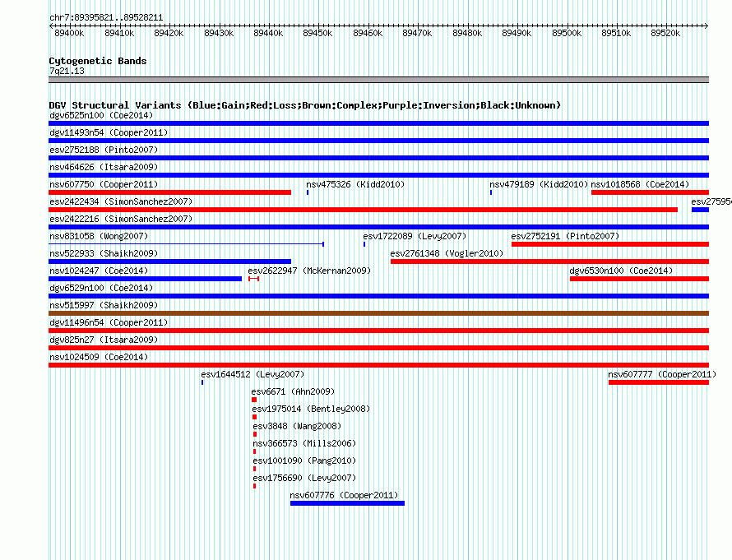This screenshot has width=732, height=560.
Task: Select the nsv366573 (Mills2006) label
Action: [304, 443]
